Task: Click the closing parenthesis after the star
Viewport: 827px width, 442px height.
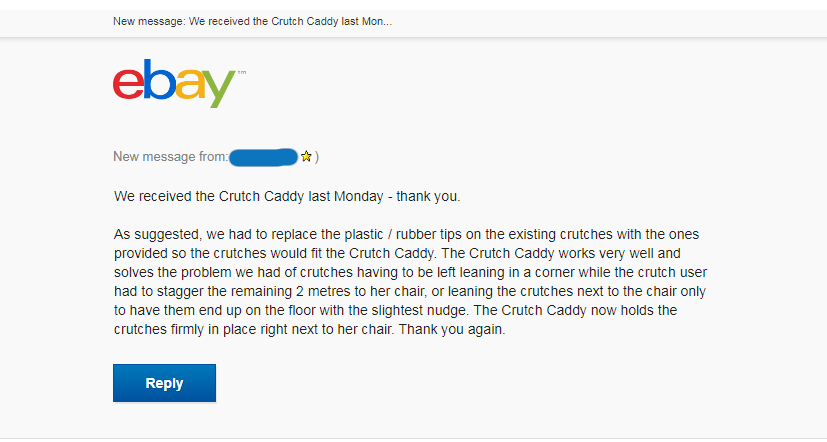Action: pyautogui.click(x=317, y=157)
